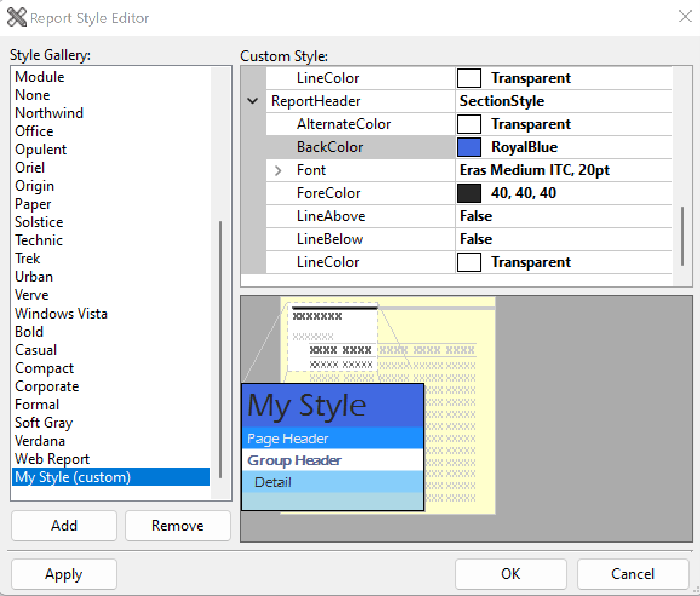The width and height of the screenshot is (700, 596).
Task: Click the BackColor RoyalBlue swatch
Action: coord(469,147)
